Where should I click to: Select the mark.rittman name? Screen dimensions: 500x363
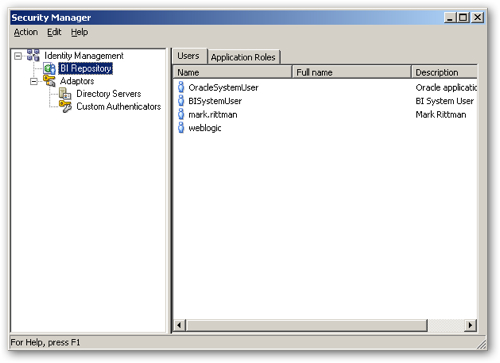point(213,115)
